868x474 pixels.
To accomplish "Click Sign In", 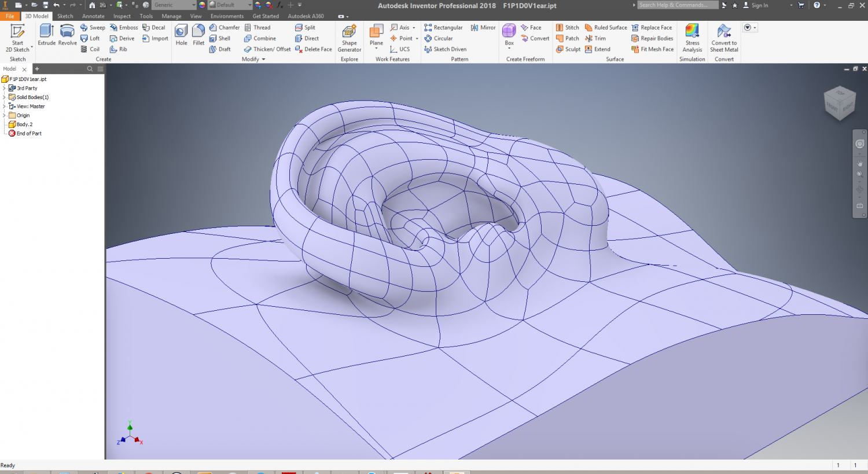I will [x=756, y=5].
